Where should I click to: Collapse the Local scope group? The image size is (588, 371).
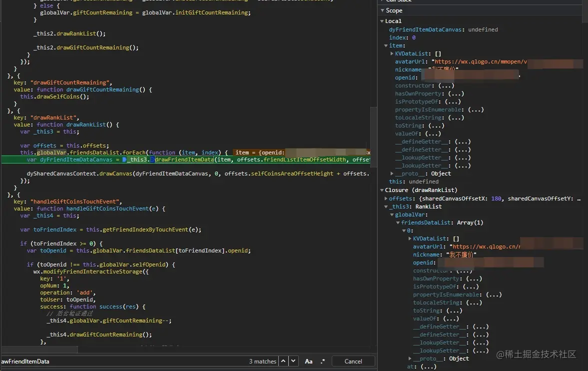(x=382, y=21)
